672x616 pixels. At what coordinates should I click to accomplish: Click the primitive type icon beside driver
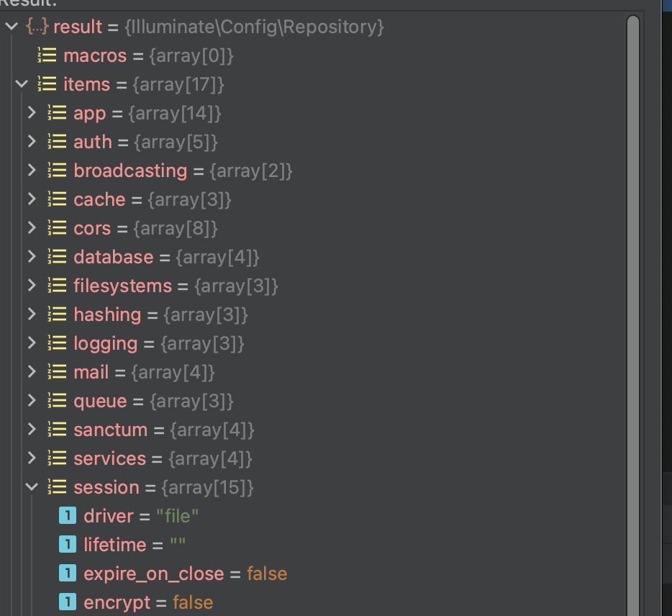point(68,516)
